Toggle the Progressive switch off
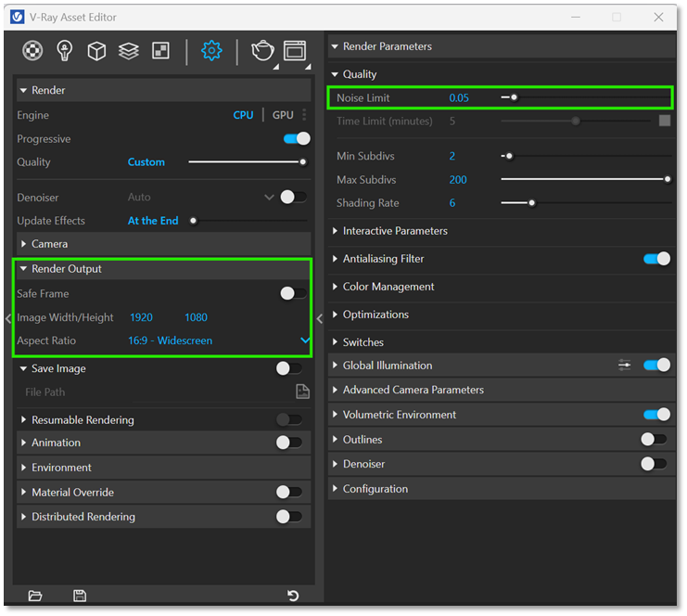The image size is (687, 616). tap(296, 139)
